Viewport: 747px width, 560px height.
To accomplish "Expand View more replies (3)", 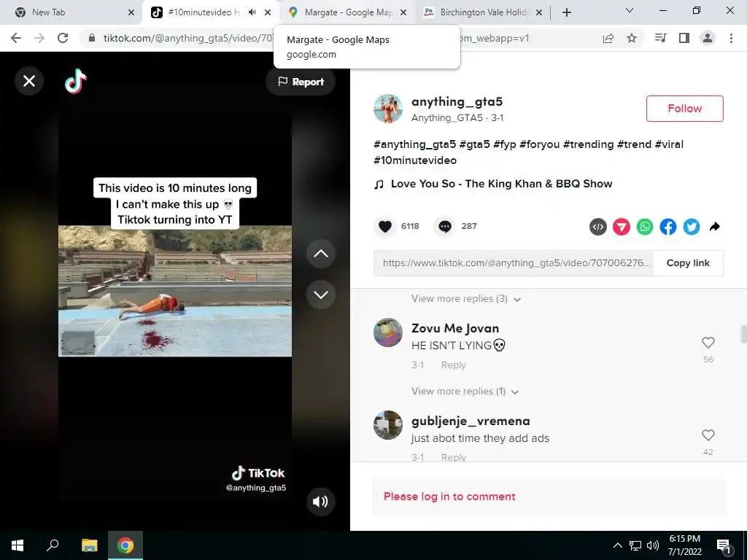I will pos(466,298).
